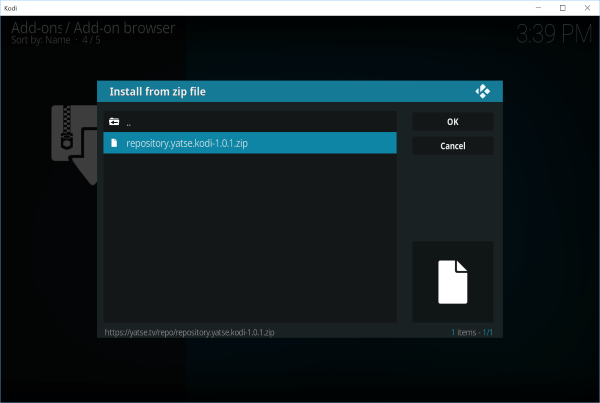Click the Kodi window title text

[x=12, y=7]
